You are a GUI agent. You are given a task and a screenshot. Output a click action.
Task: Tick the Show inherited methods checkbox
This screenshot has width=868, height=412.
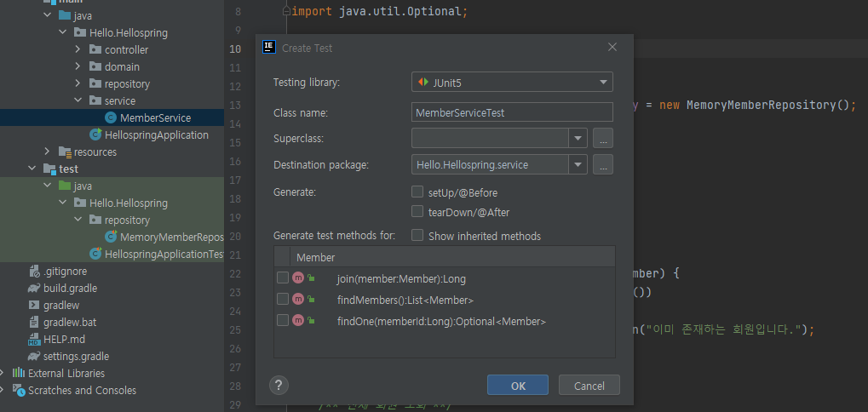(417, 235)
